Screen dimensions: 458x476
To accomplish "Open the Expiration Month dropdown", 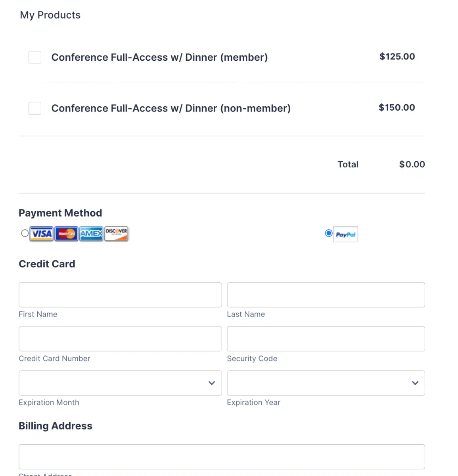I will [115, 383].
